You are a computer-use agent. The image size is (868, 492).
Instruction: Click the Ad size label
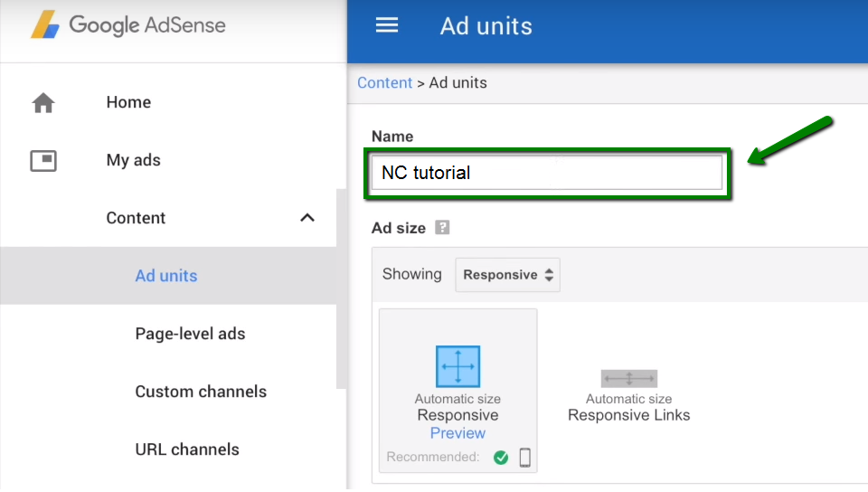click(x=399, y=228)
